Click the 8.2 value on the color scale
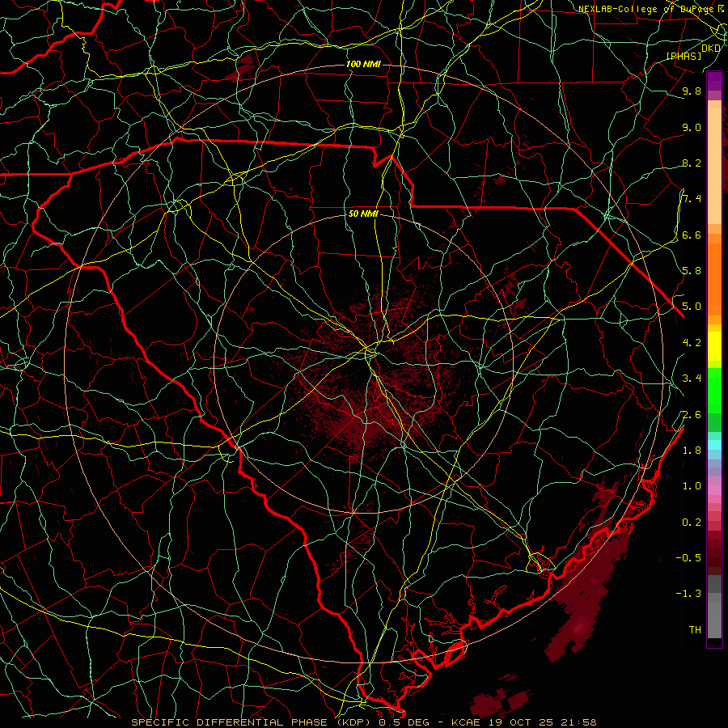 click(692, 163)
